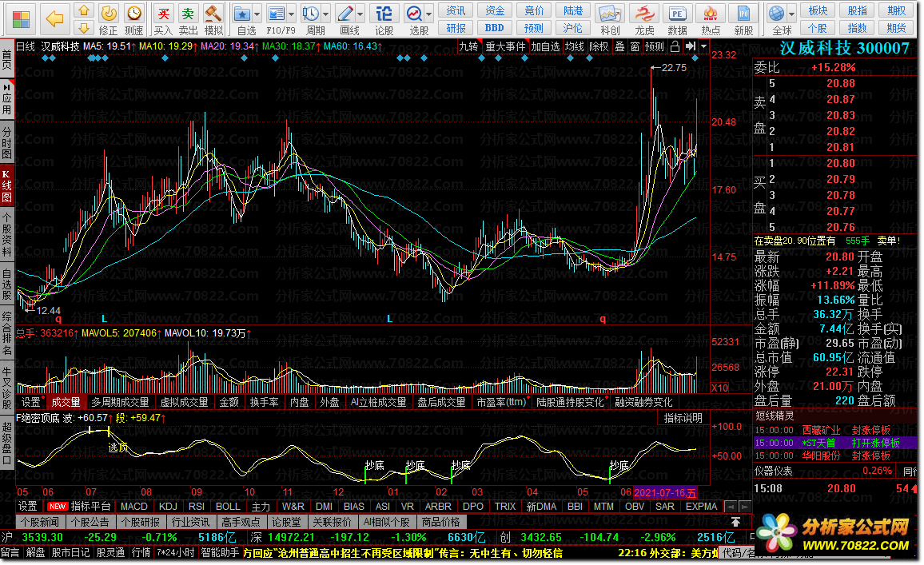This screenshot has height=565, width=924.
Task: Select the 成交量 volume tab
Action: (66, 403)
